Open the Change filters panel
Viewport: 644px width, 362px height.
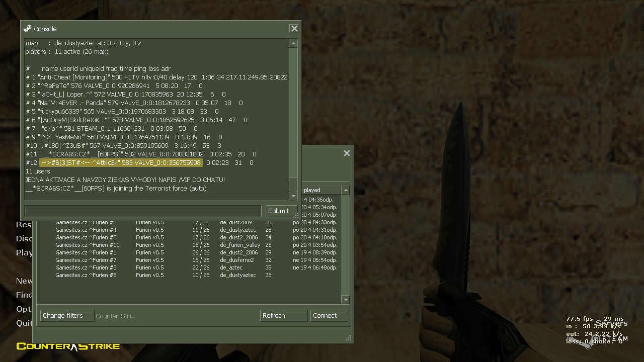pyautogui.click(x=66, y=316)
